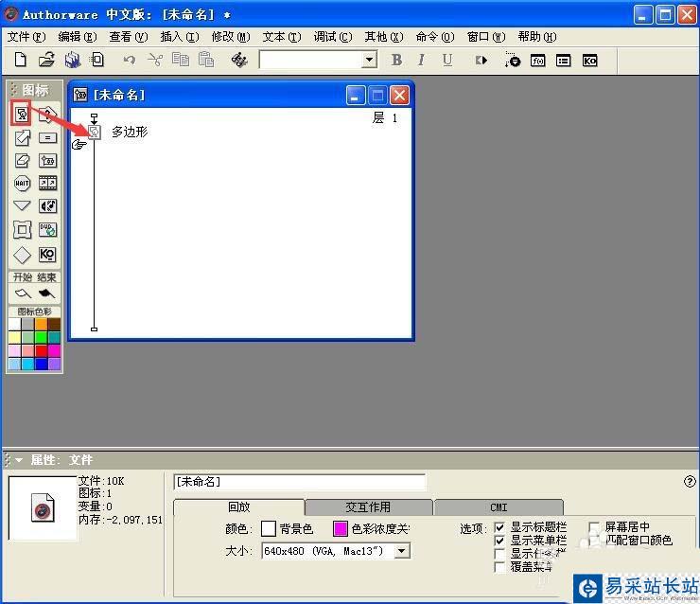Toggle the 显示菜单栏 checkbox
700x604 pixels.
point(499,541)
